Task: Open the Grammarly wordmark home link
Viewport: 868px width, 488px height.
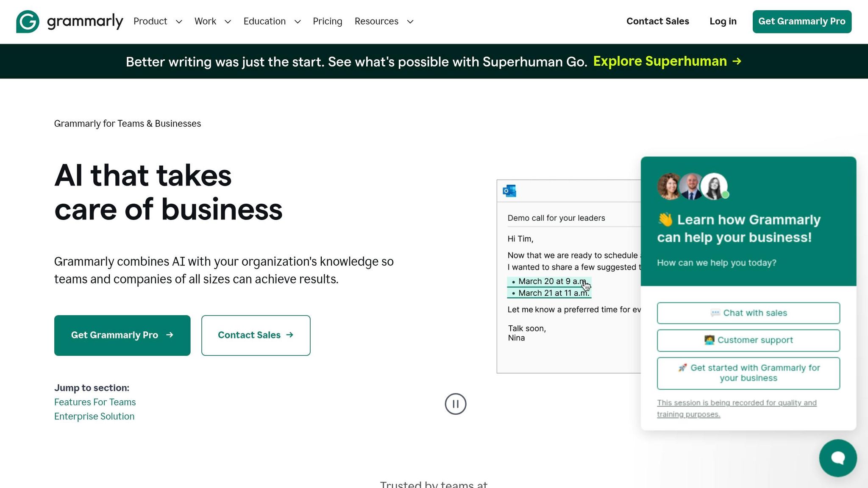Action: click(85, 21)
